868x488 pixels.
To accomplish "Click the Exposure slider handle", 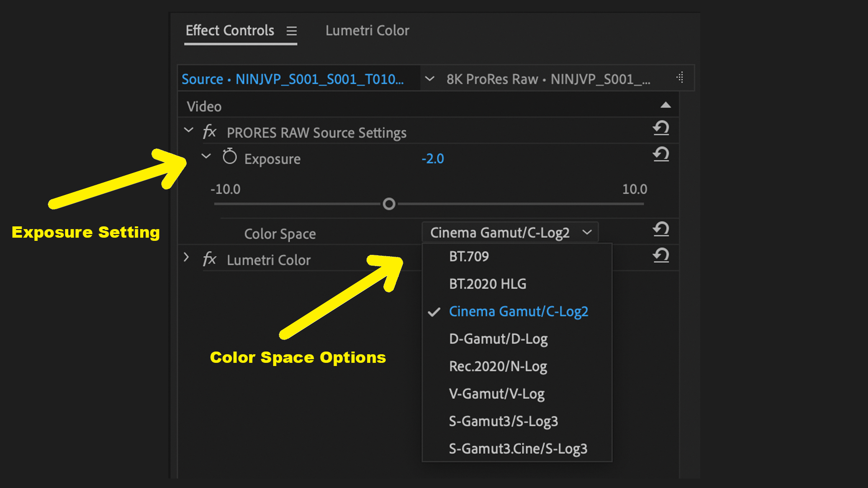I will pos(389,204).
